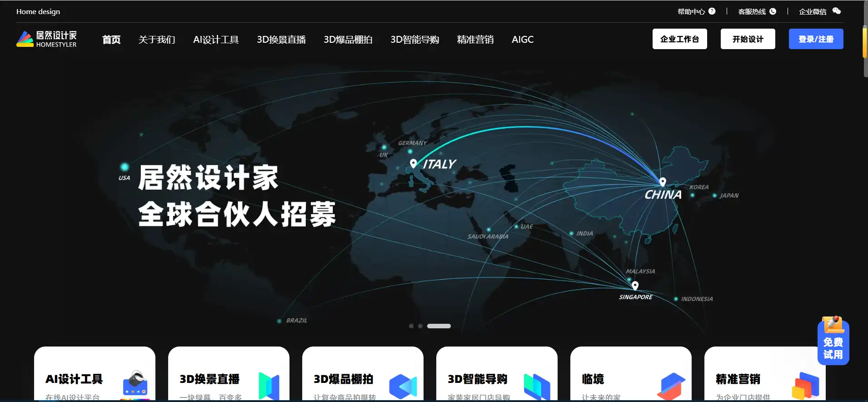This screenshot has height=402, width=868.
Task: Open the 首页 navigation tab
Action: click(111, 40)
